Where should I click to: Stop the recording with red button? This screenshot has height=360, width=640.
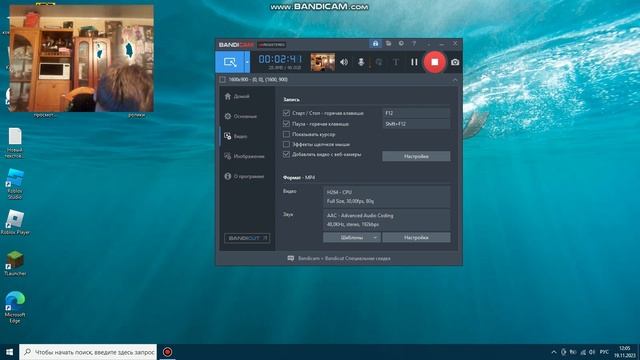[435, 62]
